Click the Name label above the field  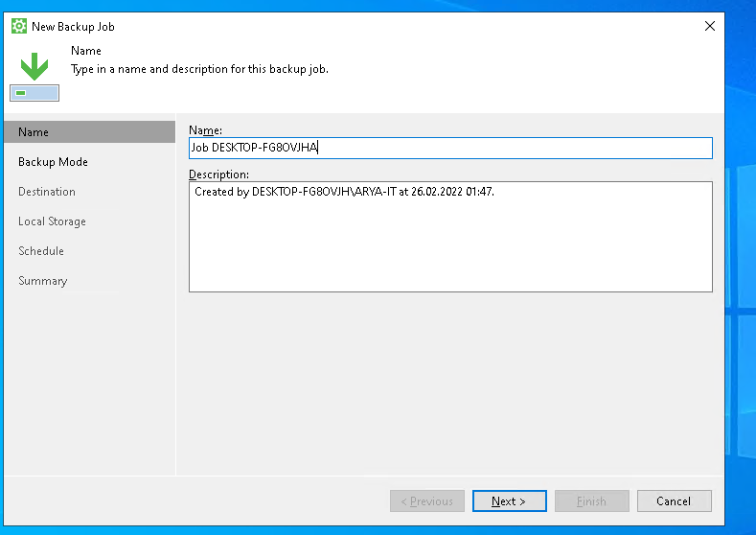(206, 129)
